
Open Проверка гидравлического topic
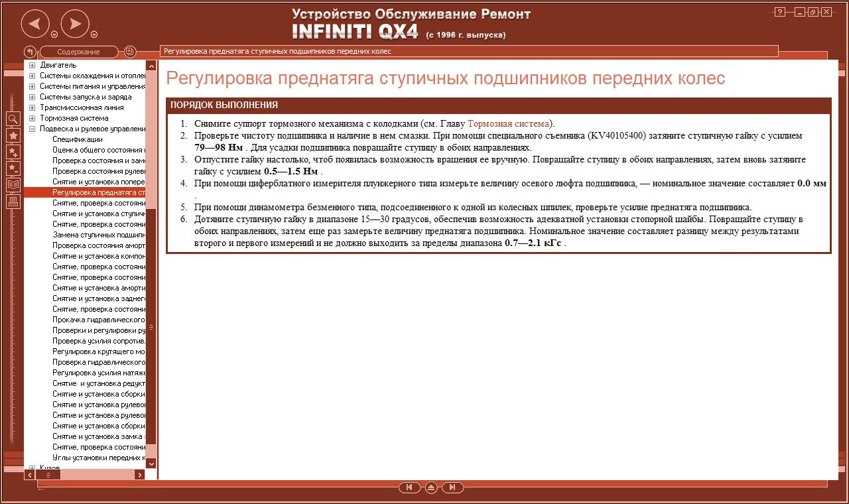point(99,362)
